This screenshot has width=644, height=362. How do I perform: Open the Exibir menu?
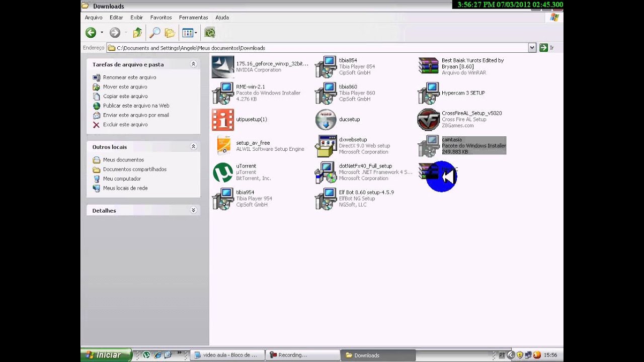(x=136, y=18)
